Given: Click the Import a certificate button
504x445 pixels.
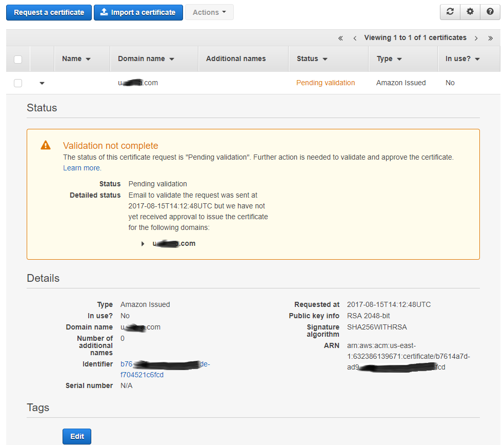Looking at the screenshot, I should click(138, 12).
